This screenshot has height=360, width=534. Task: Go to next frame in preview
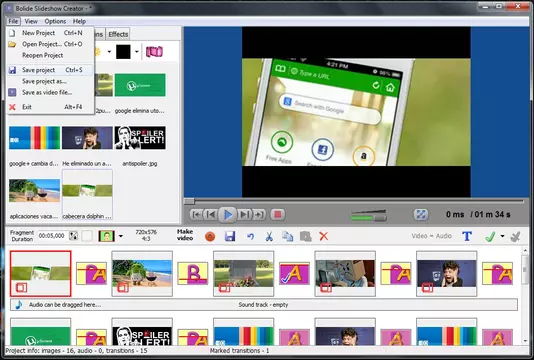click(245, 215)
